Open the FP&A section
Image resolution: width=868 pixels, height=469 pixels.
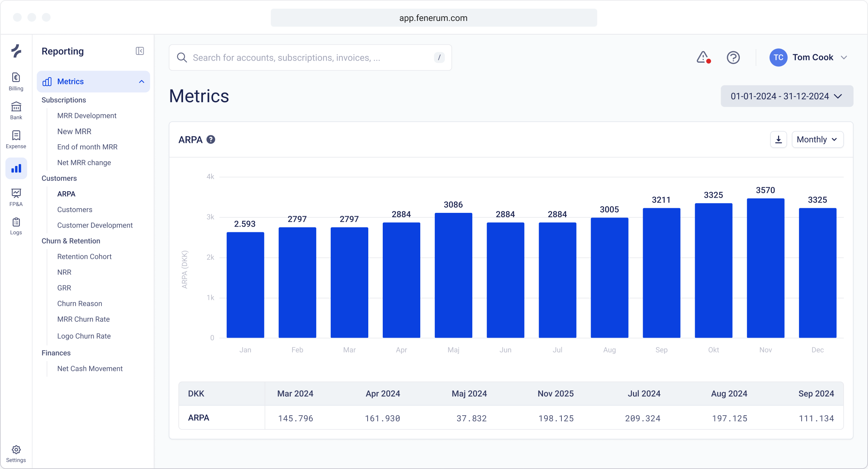16,197
